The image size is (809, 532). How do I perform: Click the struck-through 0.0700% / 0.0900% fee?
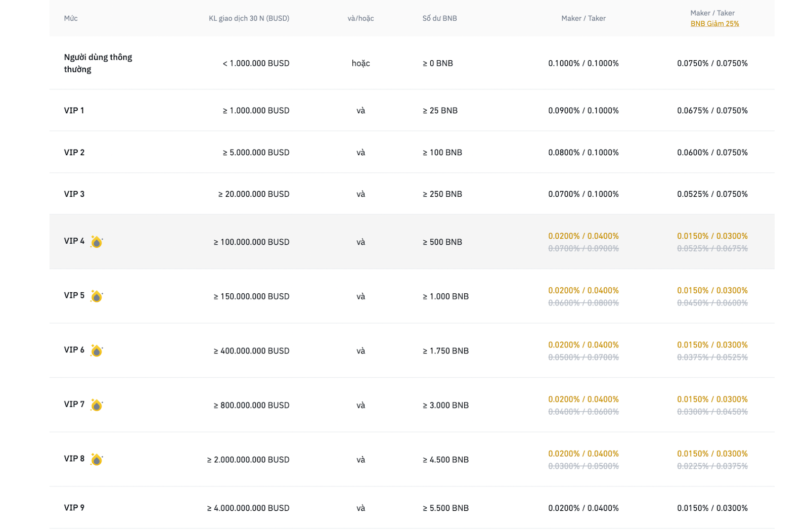click(x=583, y=248)
